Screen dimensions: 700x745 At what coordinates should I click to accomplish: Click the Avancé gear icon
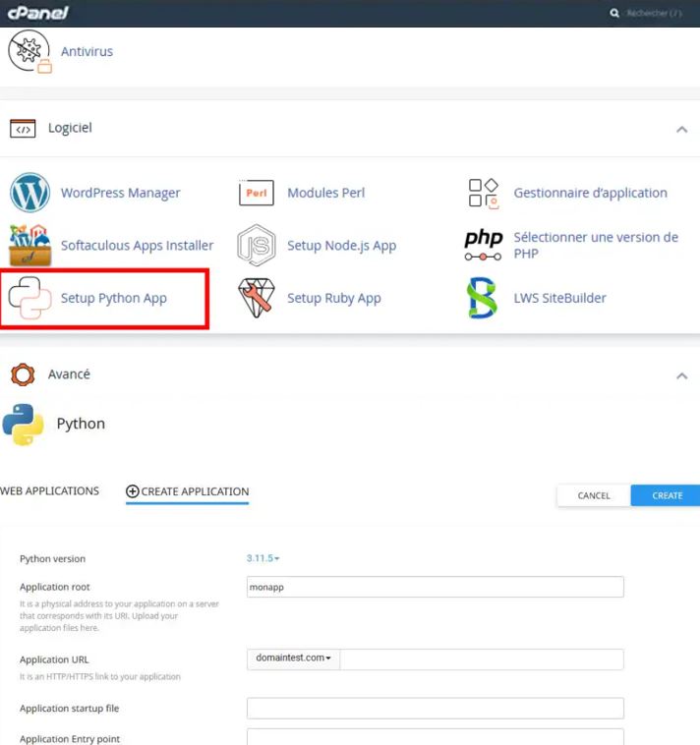pos(23,374)
